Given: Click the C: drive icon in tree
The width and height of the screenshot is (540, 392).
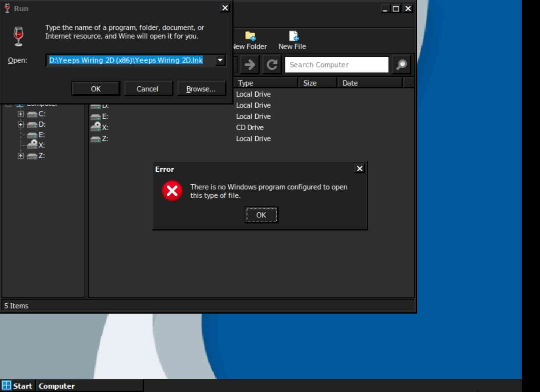Looking at the screenshot, I should pyautogui.click(x=32, y=114).
